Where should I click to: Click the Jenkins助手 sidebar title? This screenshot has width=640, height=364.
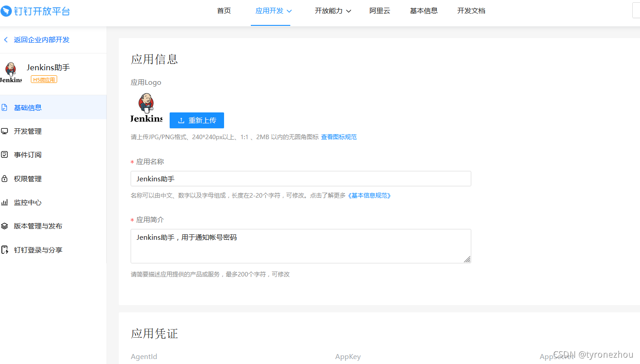49,68
